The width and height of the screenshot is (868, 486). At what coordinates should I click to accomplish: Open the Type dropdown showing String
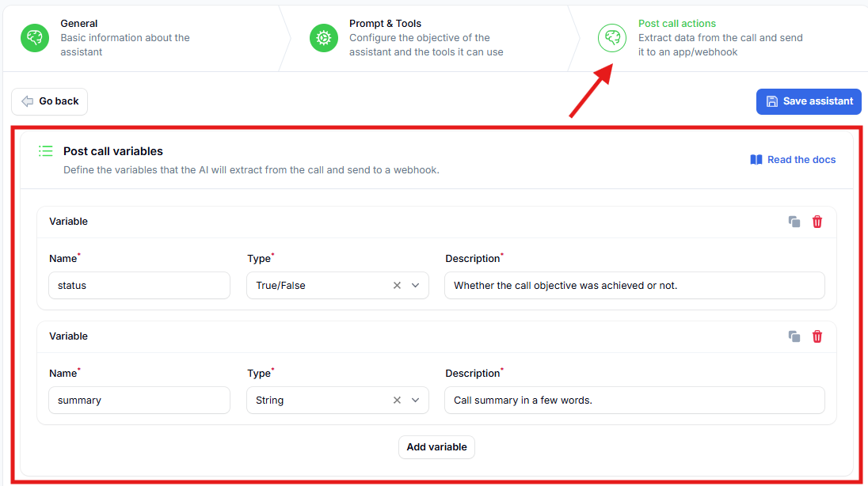[x=414, y=400]
